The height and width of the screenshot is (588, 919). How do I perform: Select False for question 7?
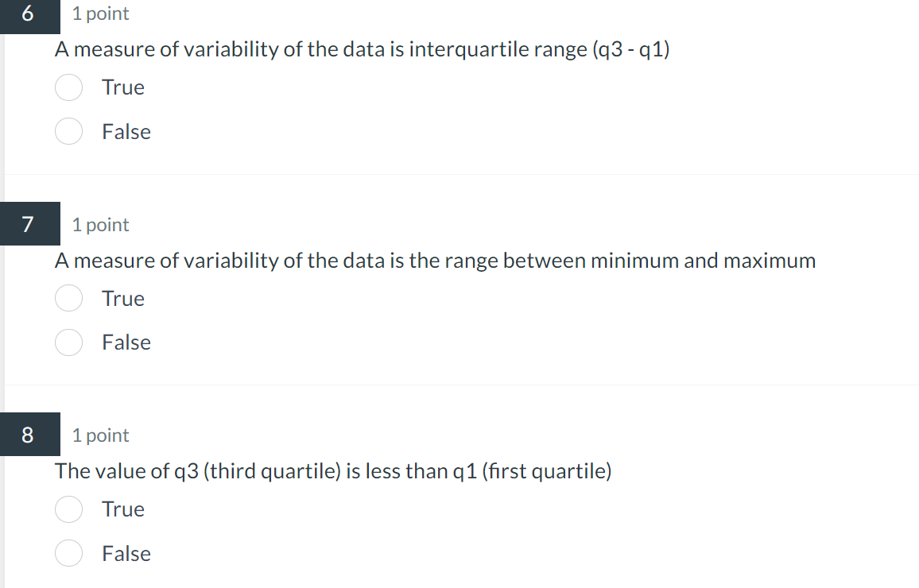[69, 342]
